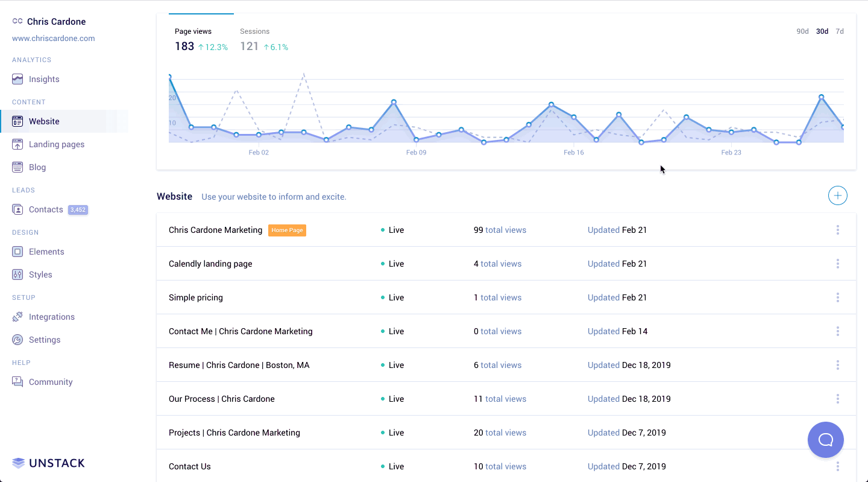Click the Feb 09 peak chart data point
The height and width of the screenshot is (482, 868).
click(394, 102)
